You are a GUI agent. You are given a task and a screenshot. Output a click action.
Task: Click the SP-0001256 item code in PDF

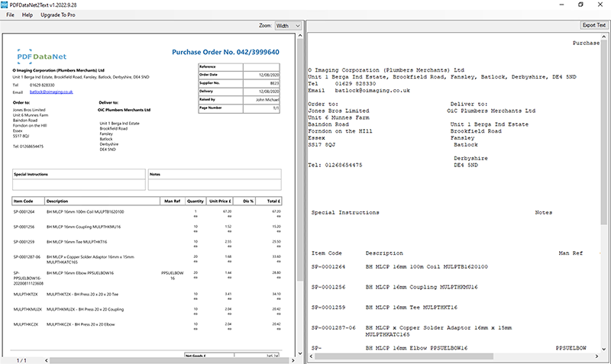(x=24, y=227)
